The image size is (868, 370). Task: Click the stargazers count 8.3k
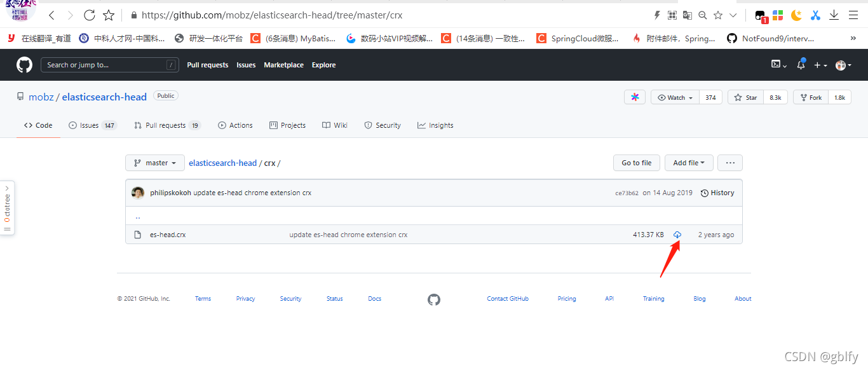point(776,97)
